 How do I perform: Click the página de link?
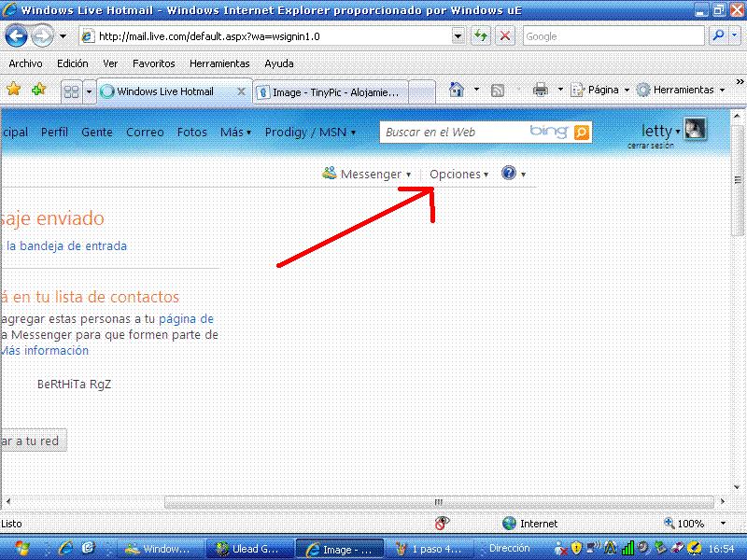tap(186, 318)
